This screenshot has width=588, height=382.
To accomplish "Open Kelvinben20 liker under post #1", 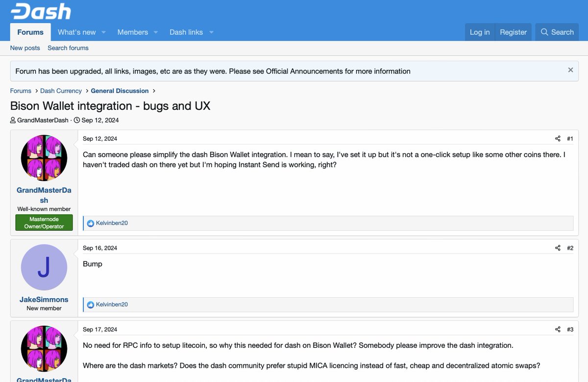I will (x=112, y=223).
